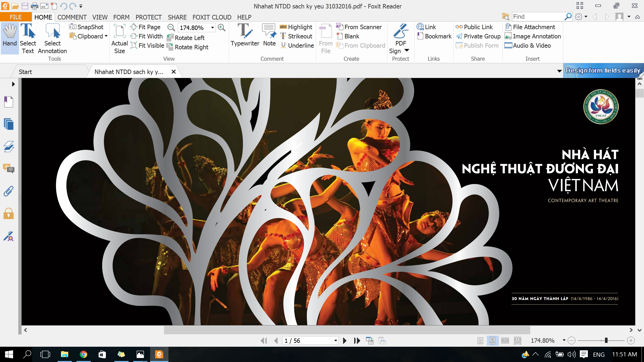Switch to the COMMENT ribbon tab
Viewport: 644px width, 362px height.
(72, 17)
